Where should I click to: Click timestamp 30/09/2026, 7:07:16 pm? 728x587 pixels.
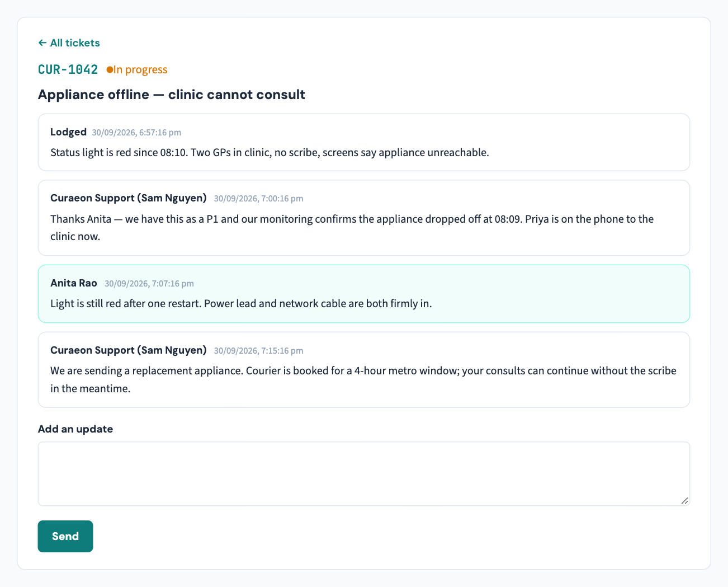149,284
